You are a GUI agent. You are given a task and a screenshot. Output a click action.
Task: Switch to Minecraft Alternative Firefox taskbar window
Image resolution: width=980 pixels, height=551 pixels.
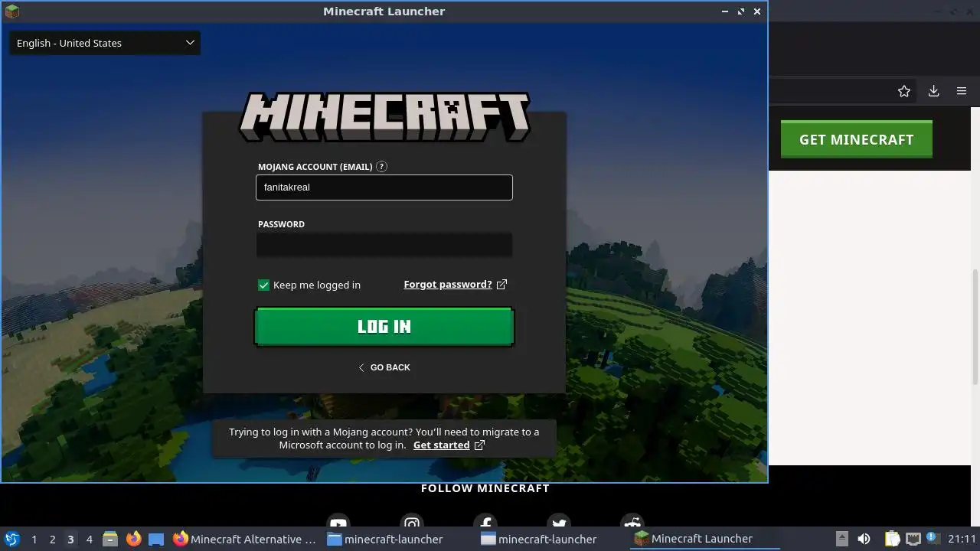click(x=245, y=539)
